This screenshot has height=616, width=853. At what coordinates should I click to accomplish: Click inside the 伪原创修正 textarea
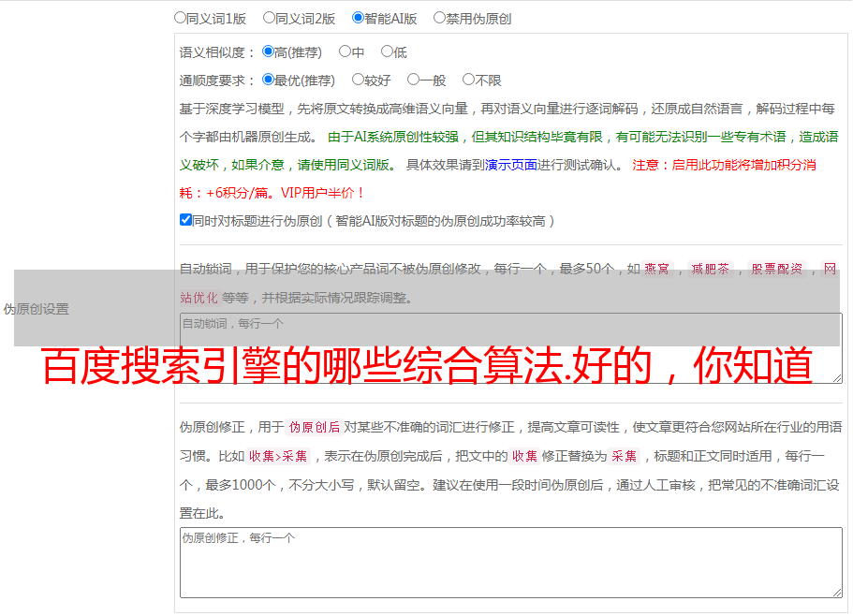click(511, 563)
